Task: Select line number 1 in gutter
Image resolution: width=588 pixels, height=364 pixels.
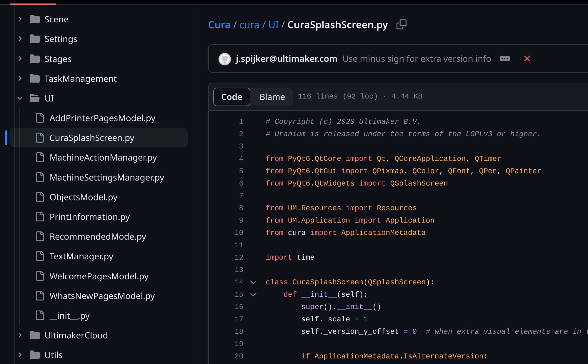Action: tap(241, 121)
